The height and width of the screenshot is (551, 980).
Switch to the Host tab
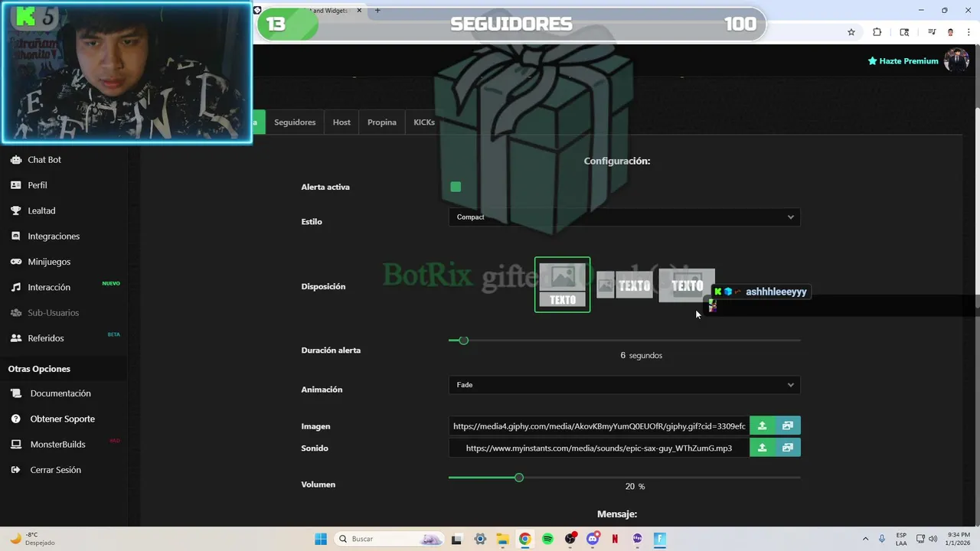coord(341,122)
